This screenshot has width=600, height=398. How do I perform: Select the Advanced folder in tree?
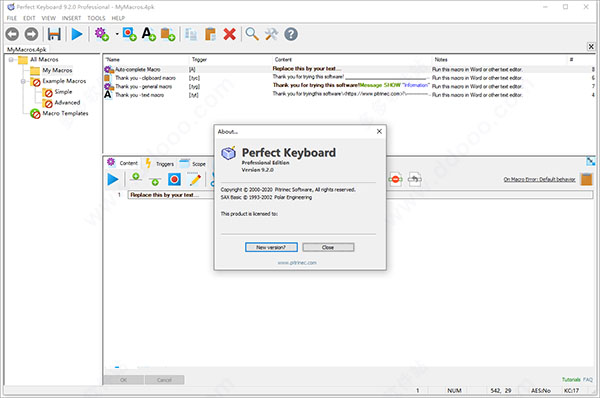coord(67,103)
